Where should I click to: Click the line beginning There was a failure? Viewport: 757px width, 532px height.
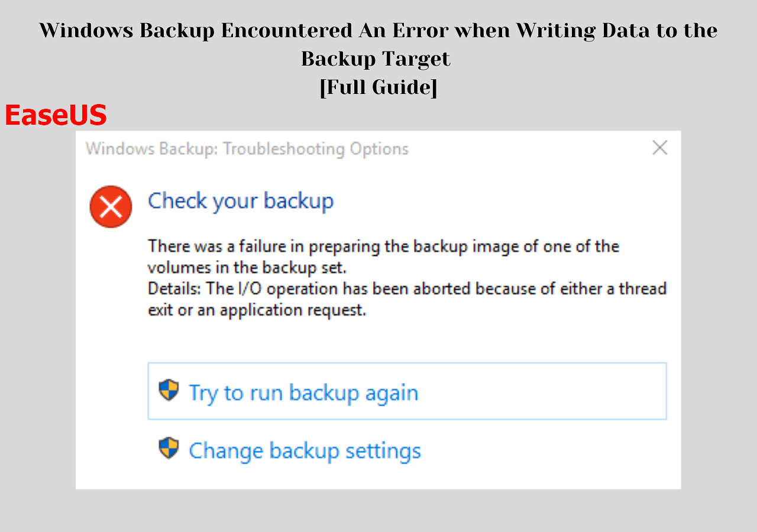point(383,246)
